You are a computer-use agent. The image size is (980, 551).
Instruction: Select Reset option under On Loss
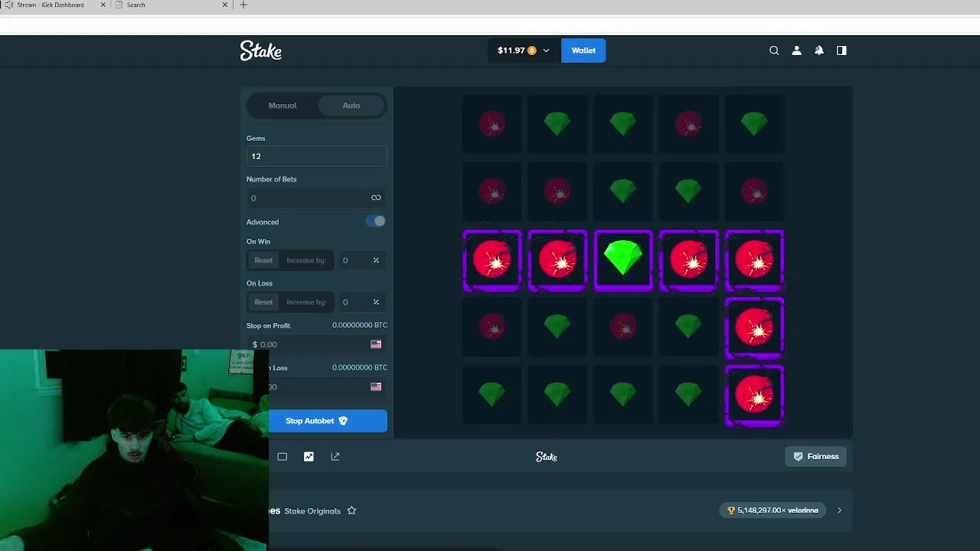coord(263,302)
